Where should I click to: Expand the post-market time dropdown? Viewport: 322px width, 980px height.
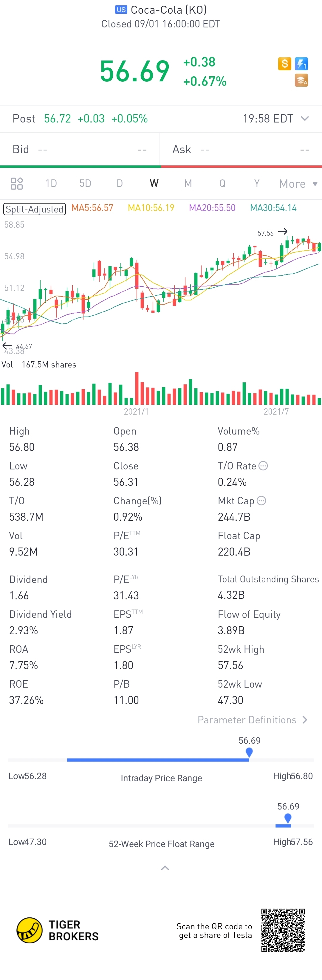click(x=305, y=118)
